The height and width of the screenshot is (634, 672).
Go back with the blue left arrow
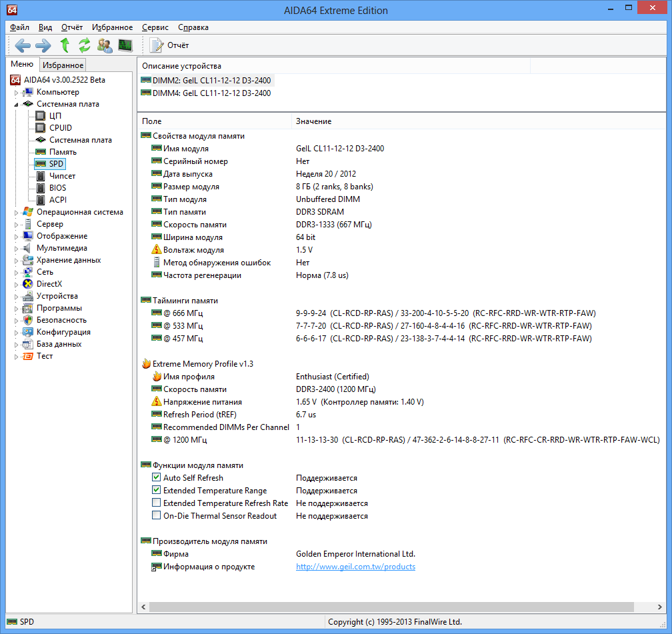(x=23, y=45)
